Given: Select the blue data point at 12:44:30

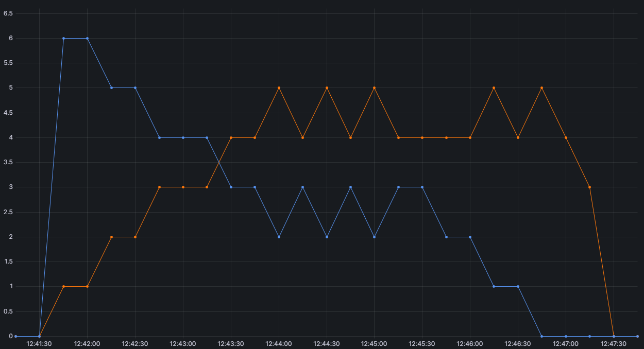Looking at the screenshot, I should point(327,237).
